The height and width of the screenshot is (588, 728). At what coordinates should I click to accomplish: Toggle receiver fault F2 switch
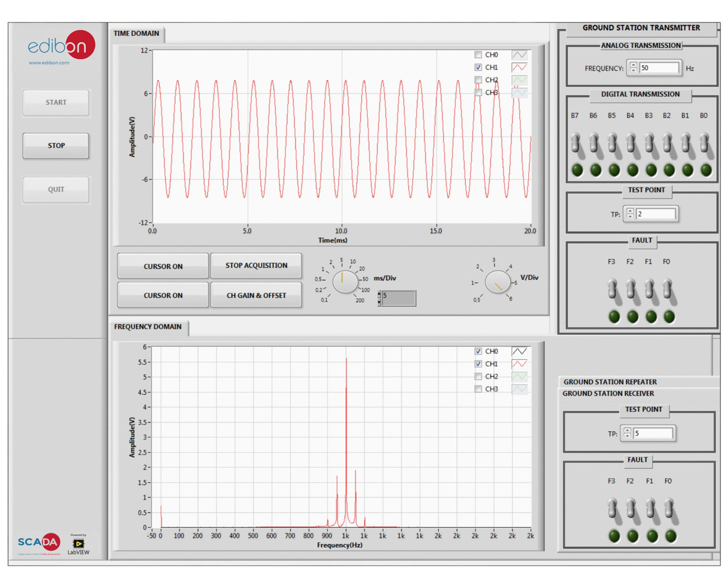point(631,509)
